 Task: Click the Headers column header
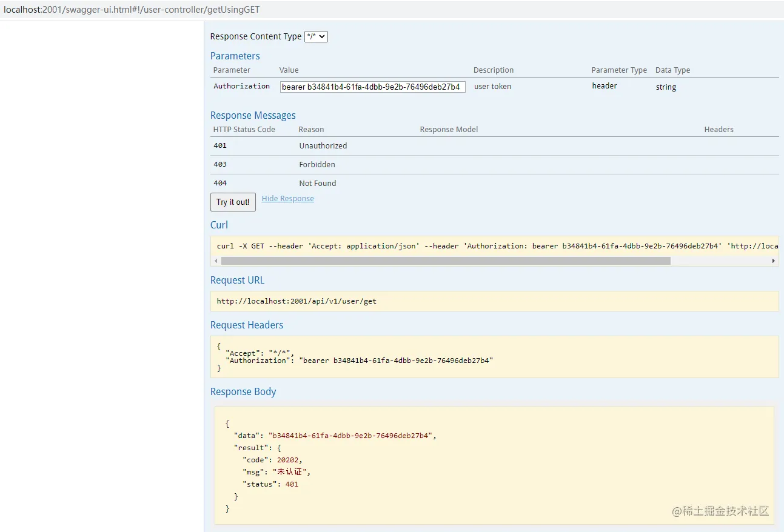[719, 130]
